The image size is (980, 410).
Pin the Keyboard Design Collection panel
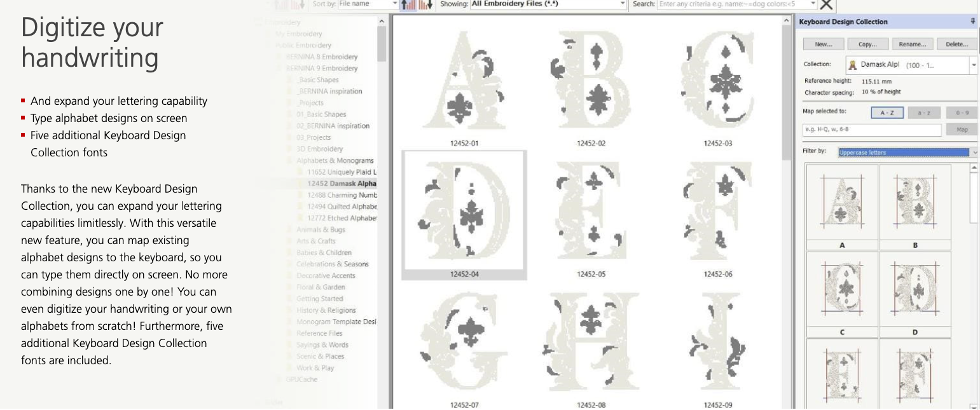pos(972,22)
